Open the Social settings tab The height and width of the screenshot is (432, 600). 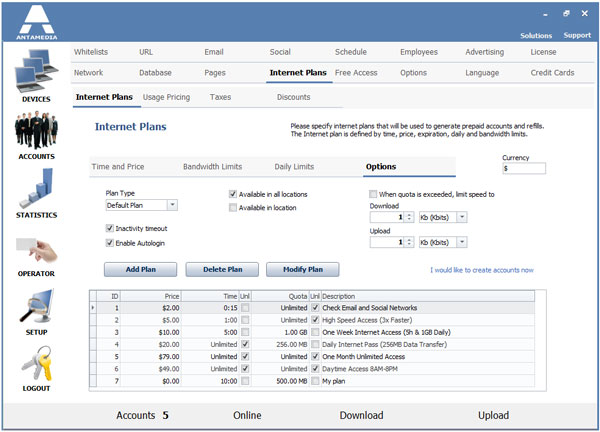[280, 52]
